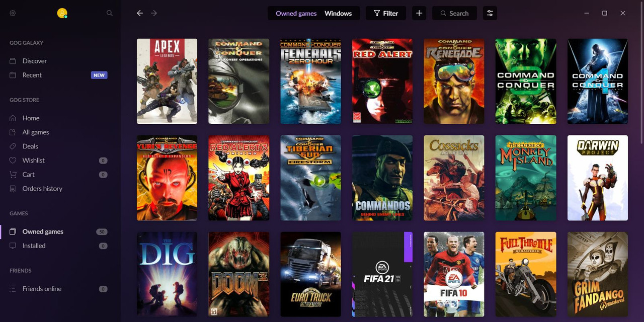644x322 pixels.
Task: Click the Home house icon
Action: 13,118
